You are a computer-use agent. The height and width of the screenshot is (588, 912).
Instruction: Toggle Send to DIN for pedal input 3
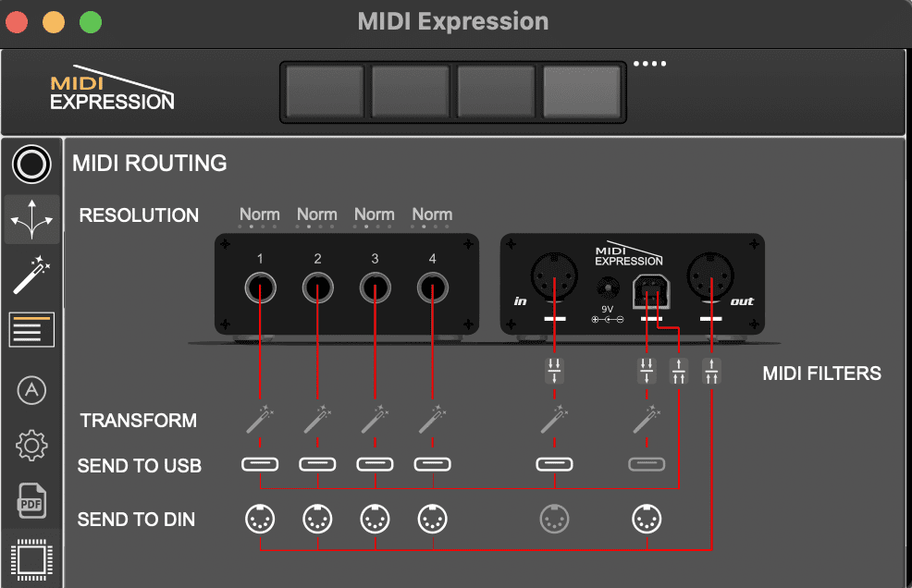click(375, 520)
